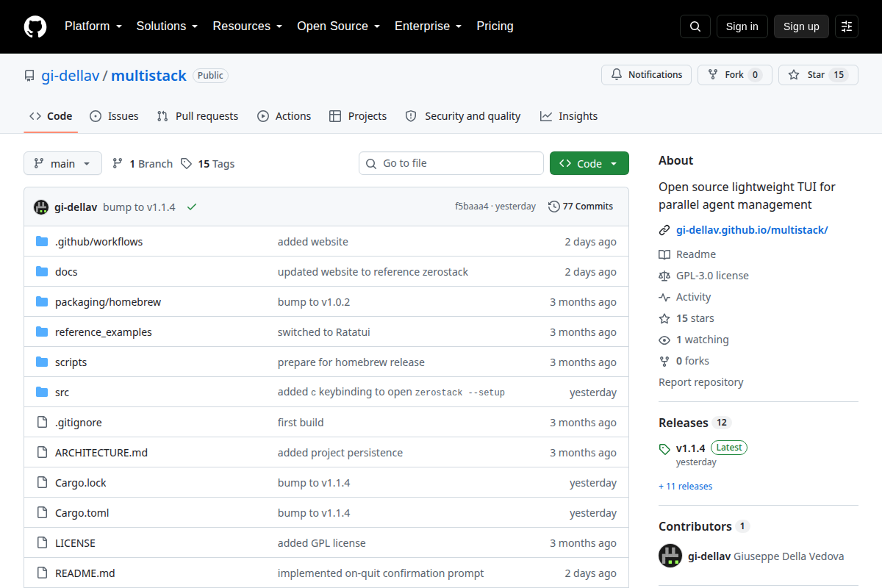The height and width of the screenshot is (588, 882).
Task: Click contributor avatar of gi-dellav
Action: pyautogui.click(x=670, y=556)
